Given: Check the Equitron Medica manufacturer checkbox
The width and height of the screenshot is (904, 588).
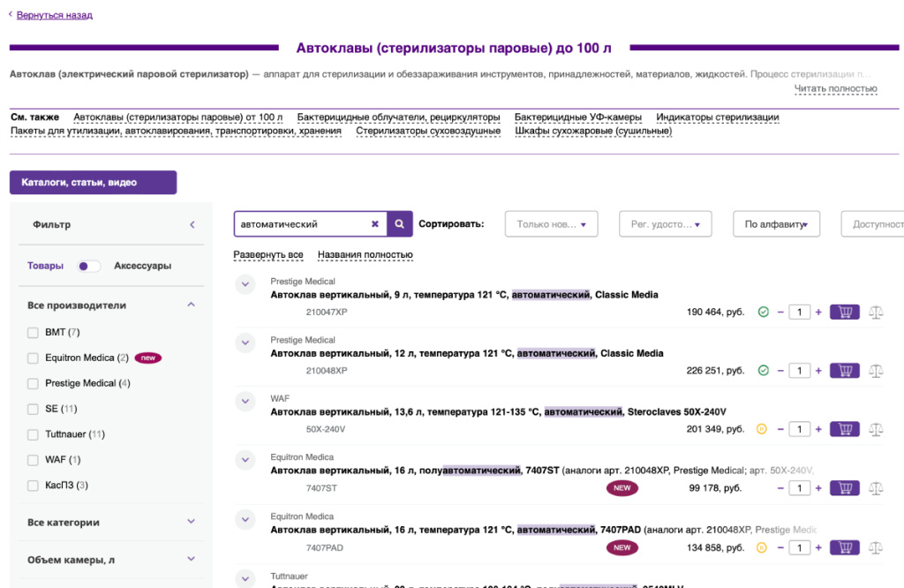Looking at the screenshot, I should click(33, 358).
